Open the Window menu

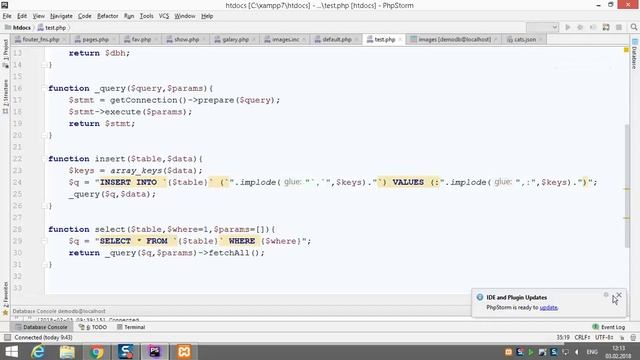pos(184,16)
